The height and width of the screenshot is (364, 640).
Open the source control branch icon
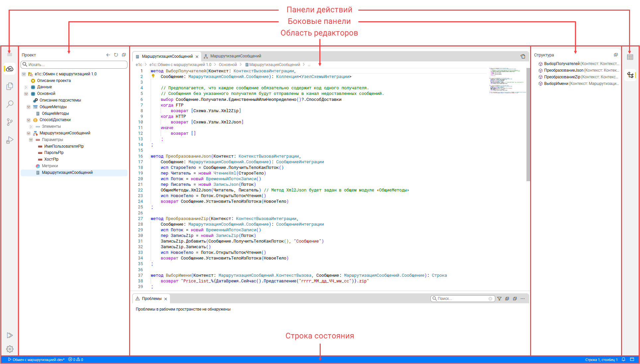(x=10, y=122)
